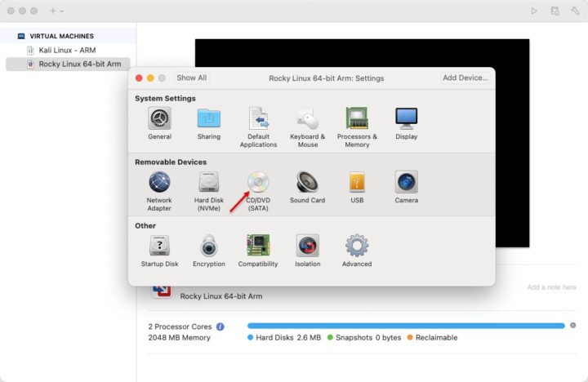Viewport: 588px width, 382px height.
Task: Open snapshots toolbar icon
Action: click(x=555, y=11)
